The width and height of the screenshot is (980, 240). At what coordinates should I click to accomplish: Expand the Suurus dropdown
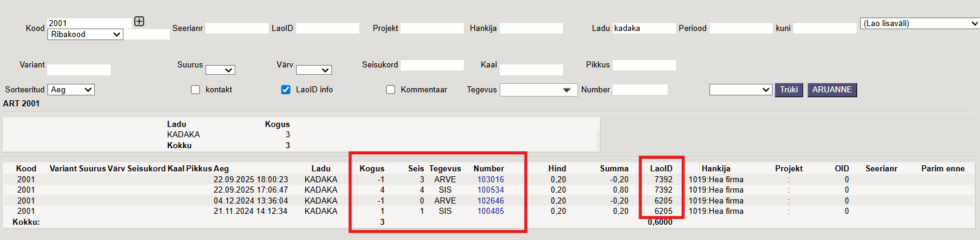(220, 70)
